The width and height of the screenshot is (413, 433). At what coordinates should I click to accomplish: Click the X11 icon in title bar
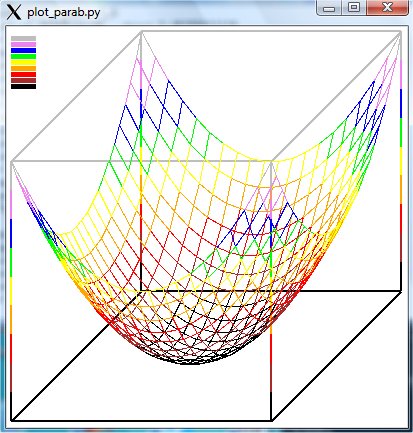tap(14, 12)
